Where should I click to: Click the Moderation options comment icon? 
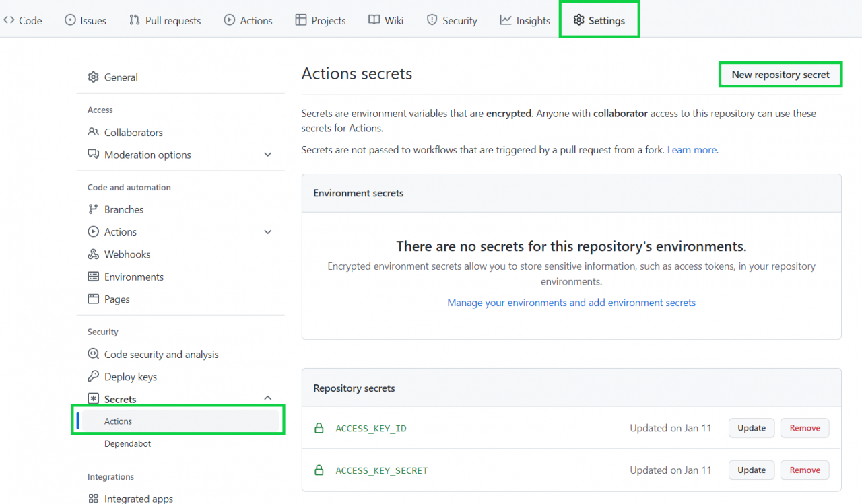(x=94, y=155)
